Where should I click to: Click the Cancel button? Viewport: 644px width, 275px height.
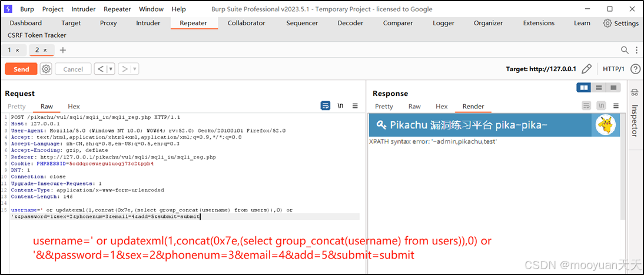pyautogui.click(x=73, y=69)
